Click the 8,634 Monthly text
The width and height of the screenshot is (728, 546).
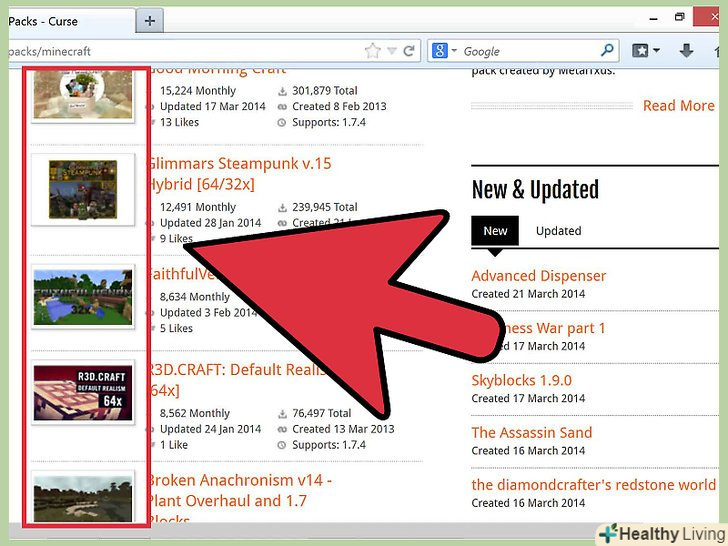coord(195,297)
